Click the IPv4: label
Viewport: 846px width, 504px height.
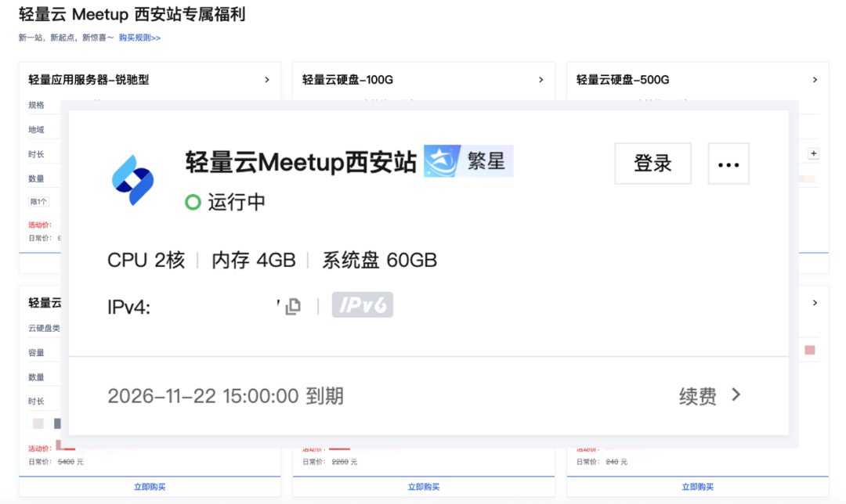coord(128,308)
